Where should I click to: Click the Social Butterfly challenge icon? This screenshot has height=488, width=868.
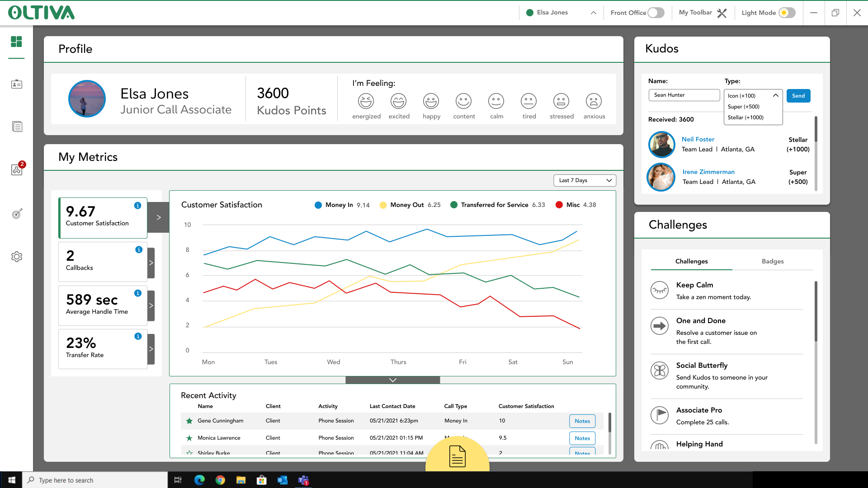click(x=660, y=371)
